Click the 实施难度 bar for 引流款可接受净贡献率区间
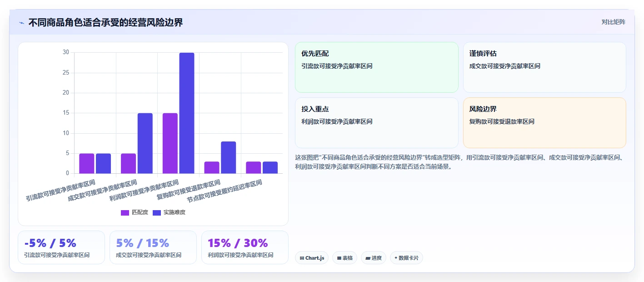The width and height of the screenshot is (644, 282). 103,163
